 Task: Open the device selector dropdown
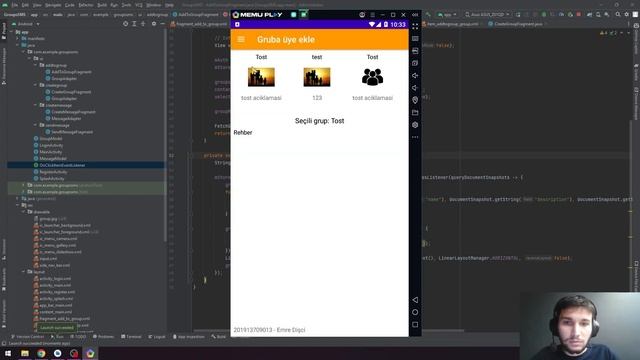pos(487,15)
